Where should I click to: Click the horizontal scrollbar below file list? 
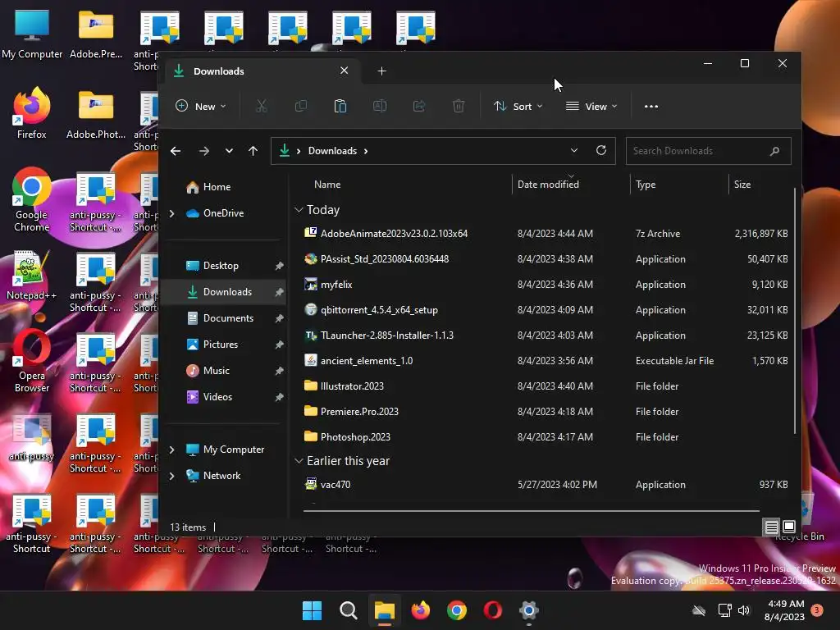pos(531,511)
